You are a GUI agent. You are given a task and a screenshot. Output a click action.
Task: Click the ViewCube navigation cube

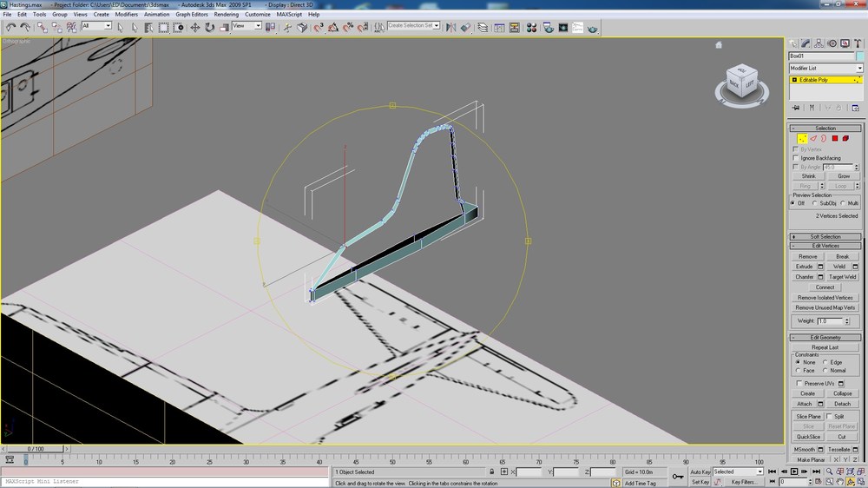click(741, 82)
